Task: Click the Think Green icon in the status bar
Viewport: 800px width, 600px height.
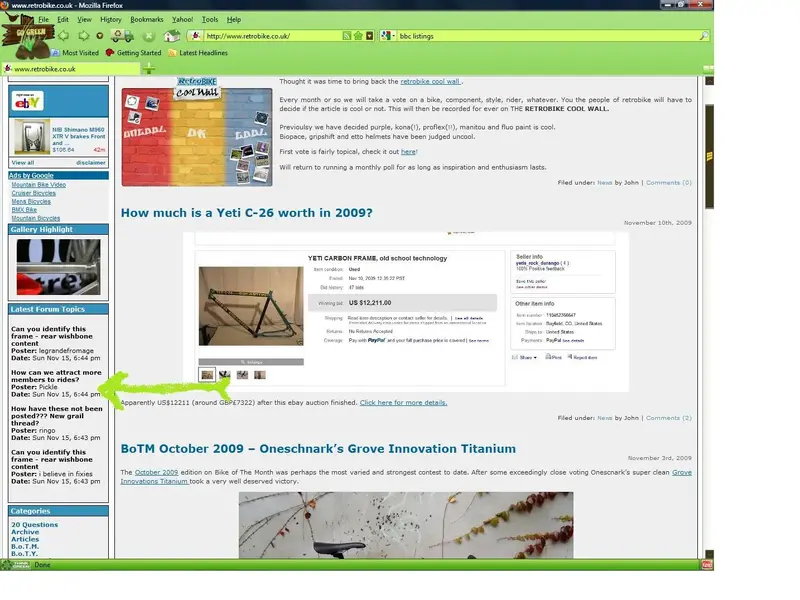Action: tap(16, 565)
